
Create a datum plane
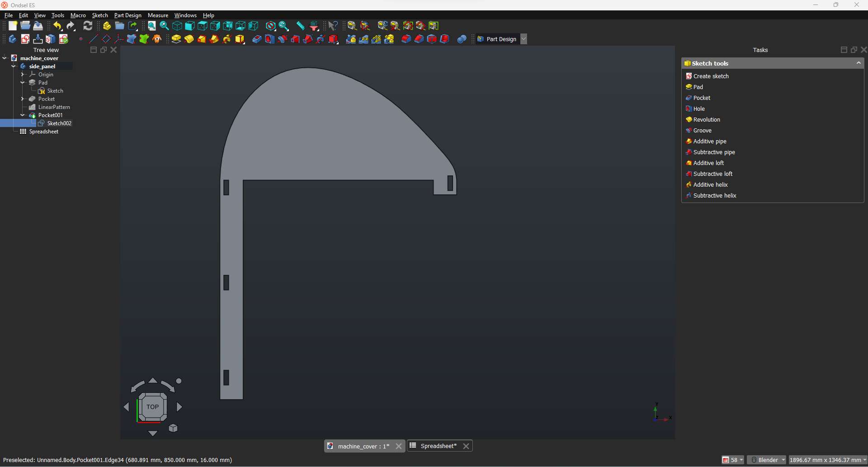pos(106,39)
